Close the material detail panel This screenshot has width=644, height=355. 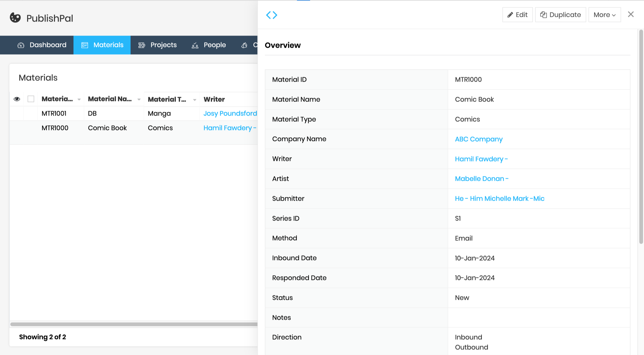631,14
